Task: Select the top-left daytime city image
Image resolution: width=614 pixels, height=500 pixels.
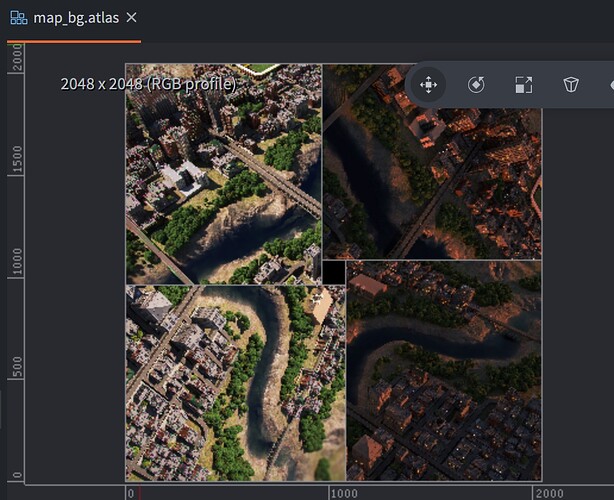Action: [223, 175]
